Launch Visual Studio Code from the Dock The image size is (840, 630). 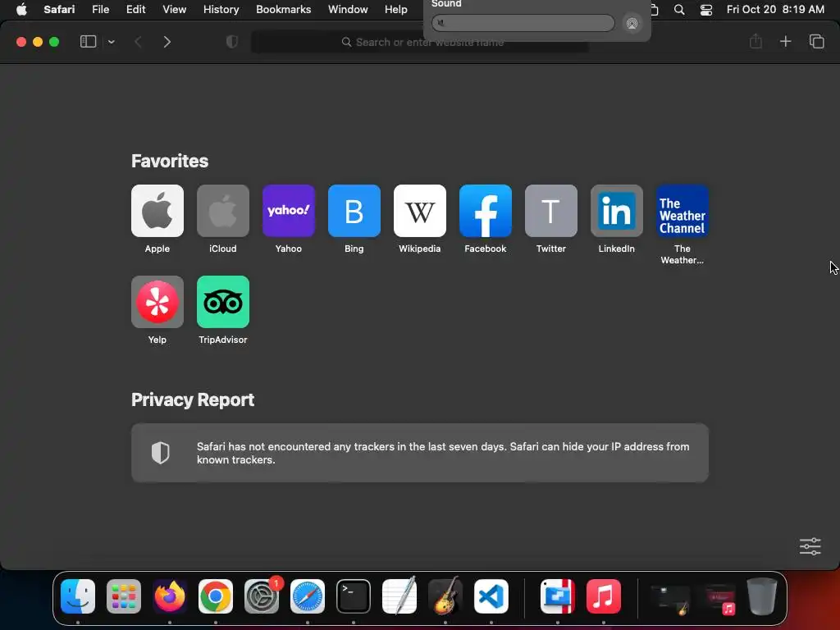pos(491,596)
